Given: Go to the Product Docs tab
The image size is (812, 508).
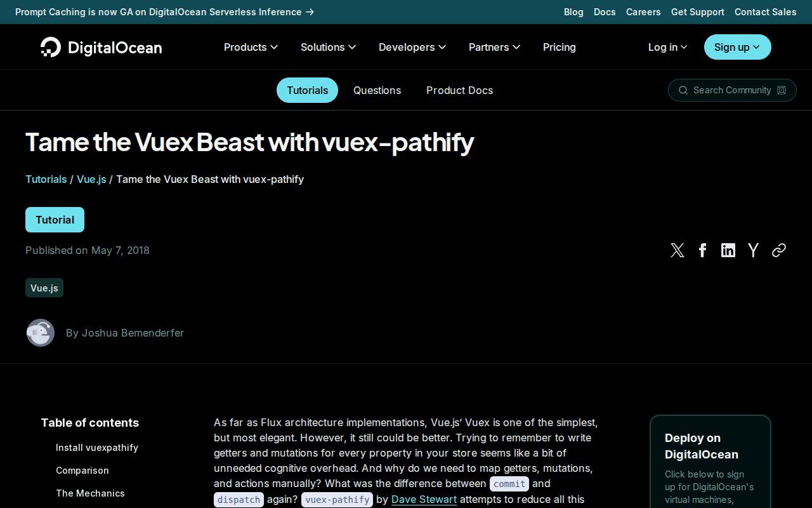Looking at the screenshot, I should point(459,90).
